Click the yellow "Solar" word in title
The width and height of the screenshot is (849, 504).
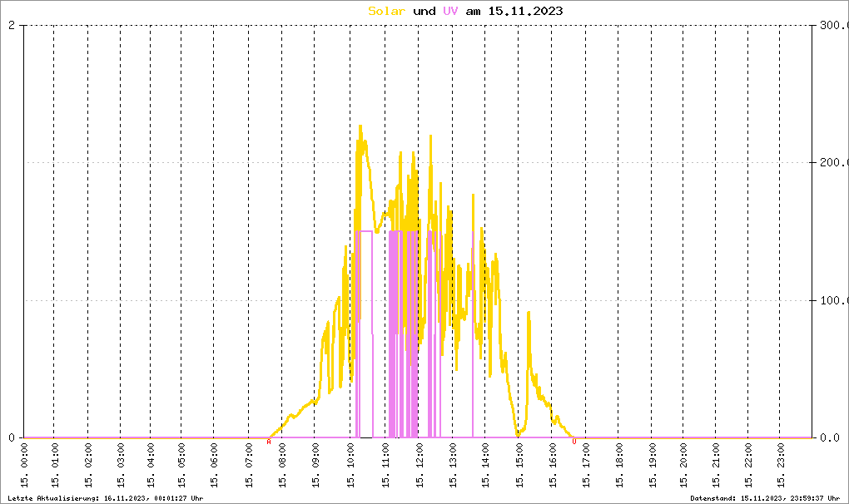[x=386, y=11]
